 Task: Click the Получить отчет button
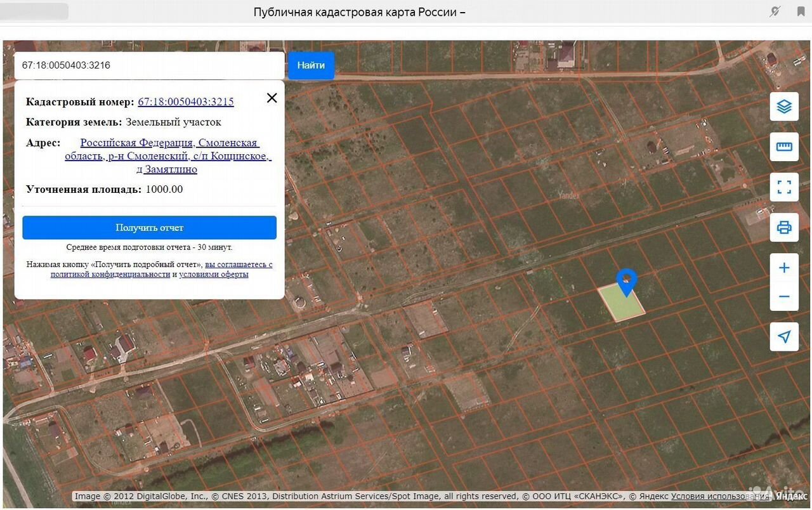click(x=149, y=228)
